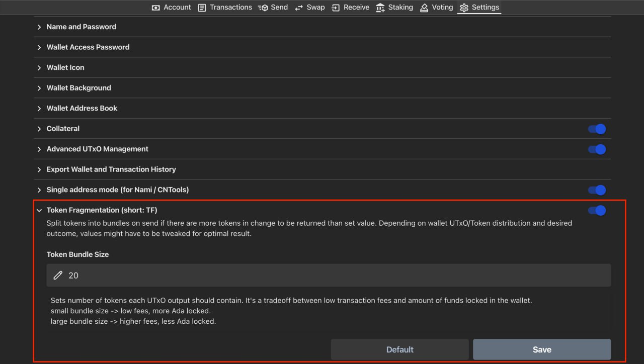Expand the Collateral section chevron

coord(39,129)
